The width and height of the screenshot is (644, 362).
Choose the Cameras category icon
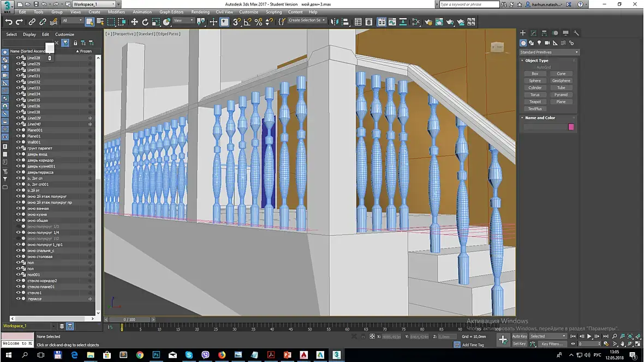[547, 43]
